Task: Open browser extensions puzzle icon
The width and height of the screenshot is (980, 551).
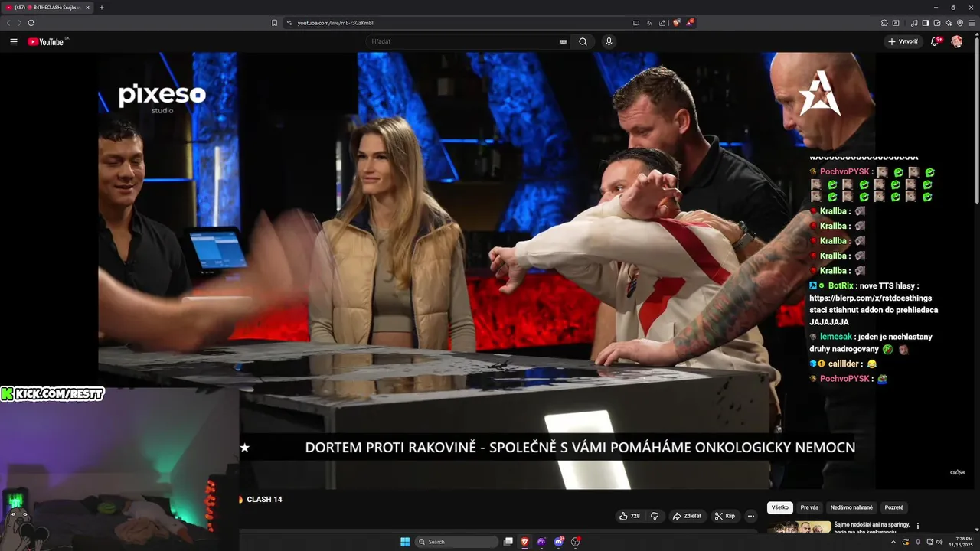Action: (884, 23)
